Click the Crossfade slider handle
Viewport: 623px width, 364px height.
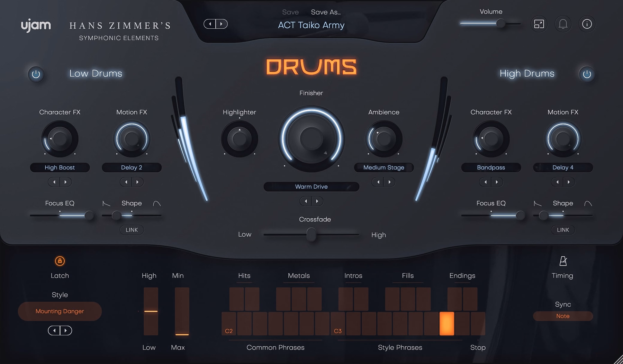(x=311, y=235)
